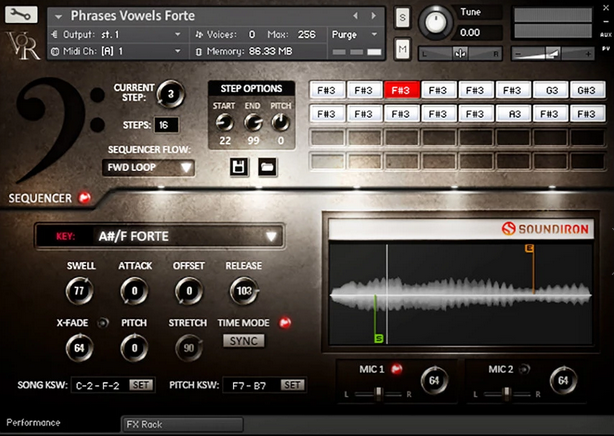Click the Max voices value 256
This screenshot has height=436, width=614.
[x=306, y=34]
